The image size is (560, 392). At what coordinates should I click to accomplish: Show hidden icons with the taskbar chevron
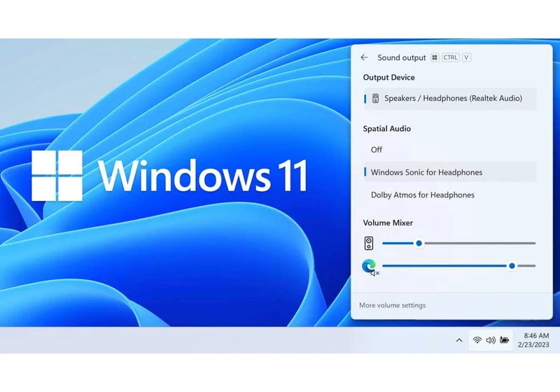[x=459, y=340]
